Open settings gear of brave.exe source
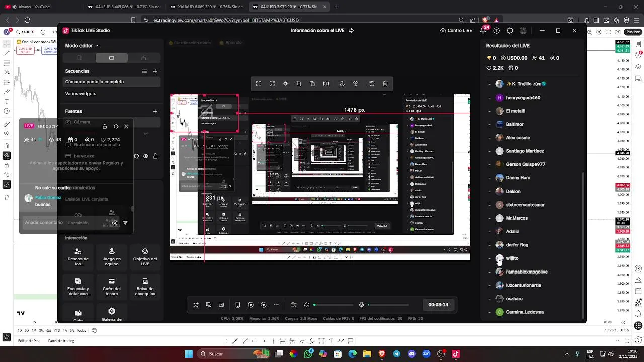 click(x=136, y=156)
